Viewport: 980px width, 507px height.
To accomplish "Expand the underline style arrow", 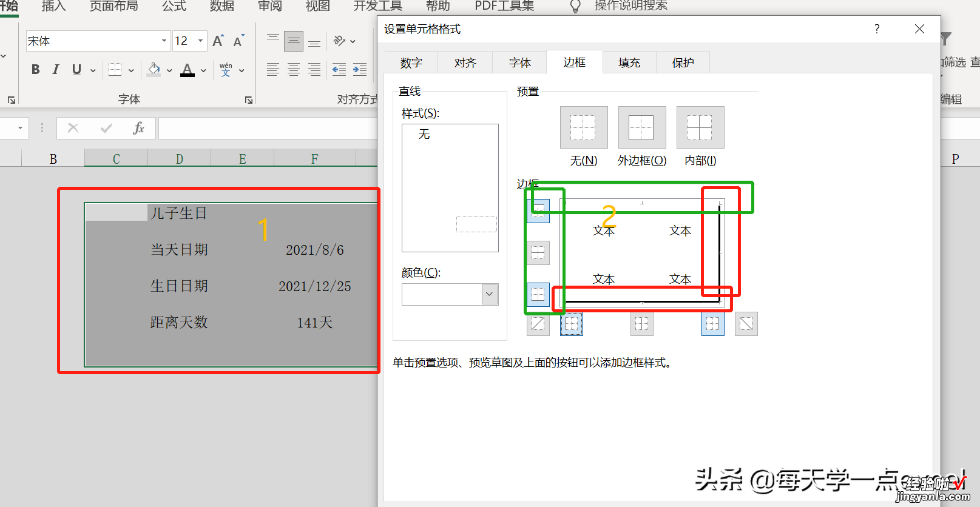I will pyautogui.click(x=93, y=70).
